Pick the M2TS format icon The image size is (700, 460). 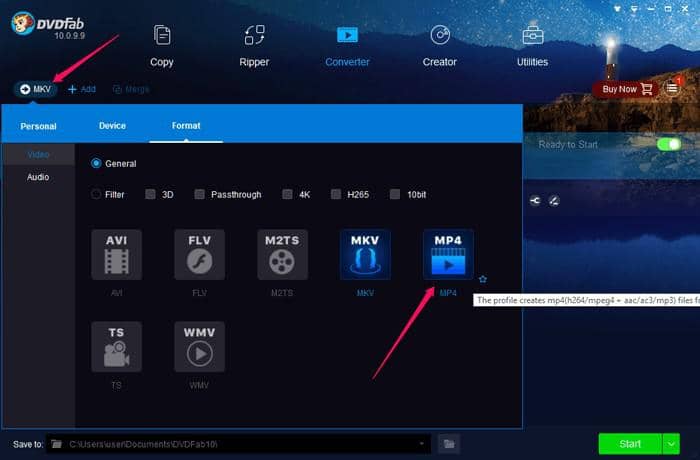[x=282, y=255]
